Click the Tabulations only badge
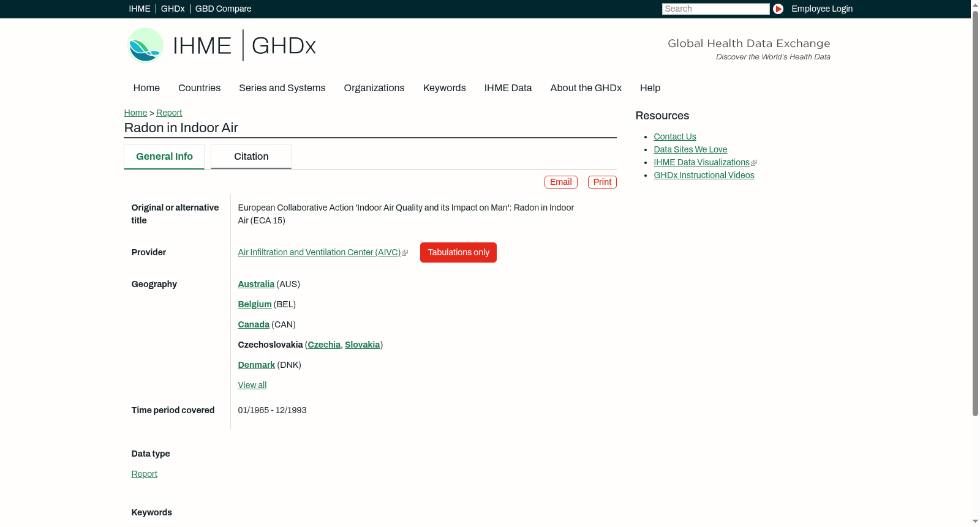Viewport: 980px width, 527px height. tap(458, 252)
